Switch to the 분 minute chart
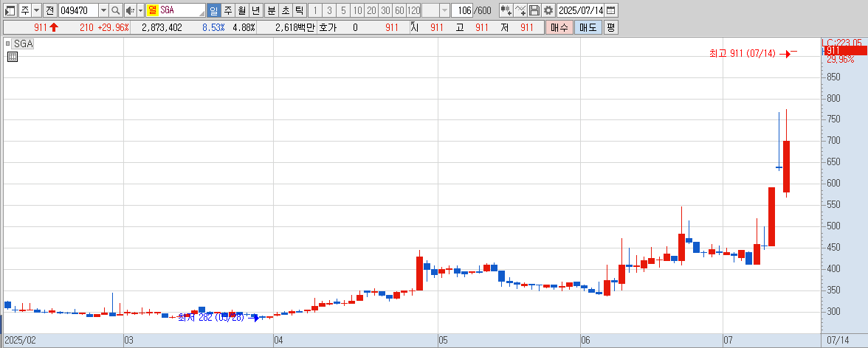 pos(272,10)
